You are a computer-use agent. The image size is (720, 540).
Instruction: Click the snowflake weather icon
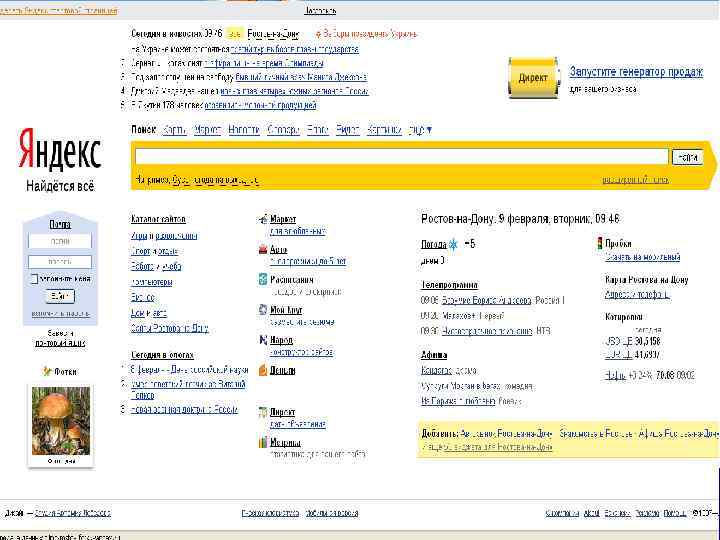pos(453,244)
